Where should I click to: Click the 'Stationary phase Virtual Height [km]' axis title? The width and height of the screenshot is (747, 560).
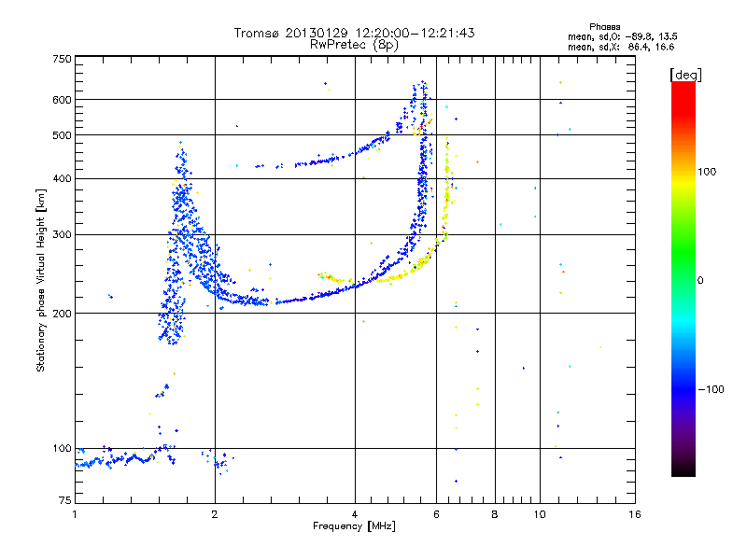coord(41,280)
